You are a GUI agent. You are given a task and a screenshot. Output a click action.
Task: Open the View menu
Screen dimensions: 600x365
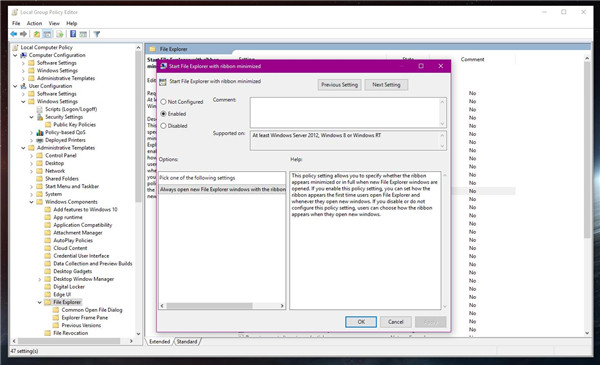click(x=54, y=23)
